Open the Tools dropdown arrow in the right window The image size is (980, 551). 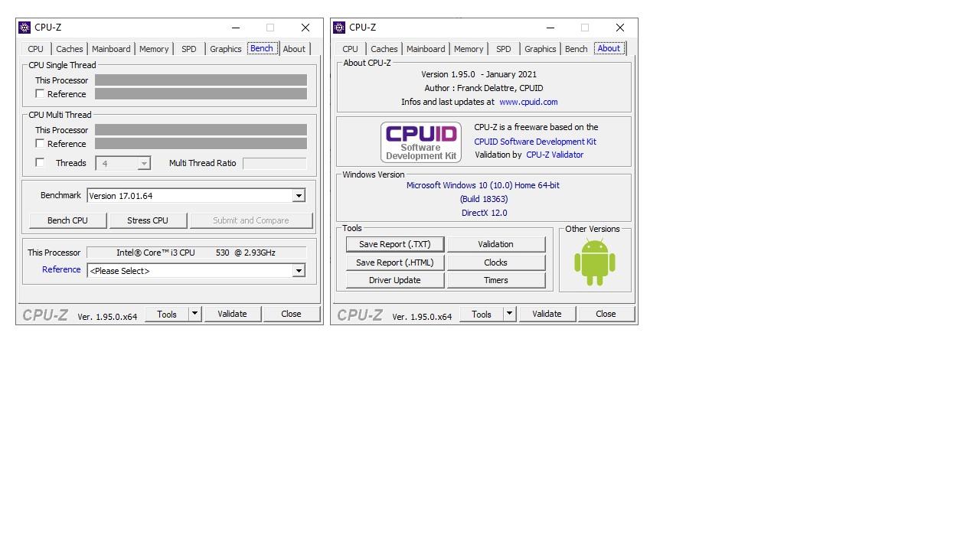509,314
